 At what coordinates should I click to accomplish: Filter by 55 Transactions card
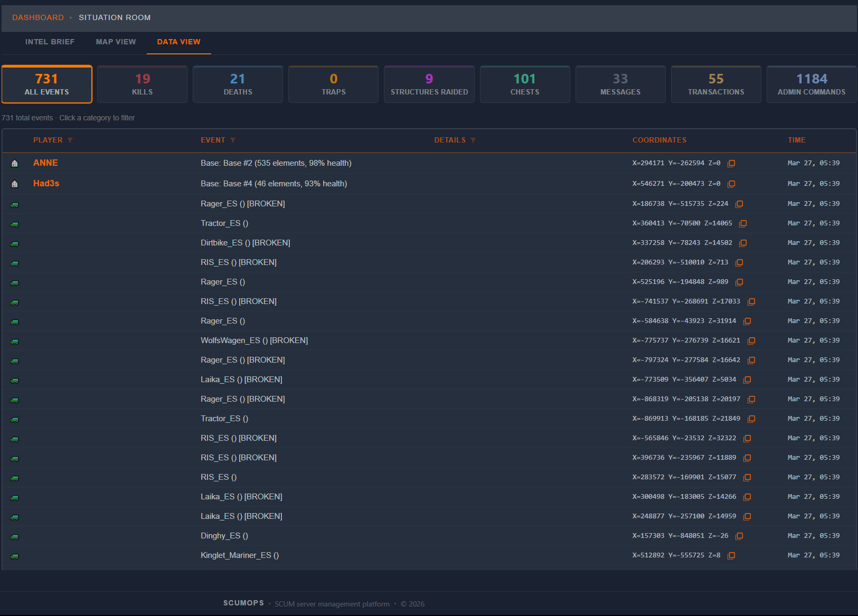click(x=716, y=84)
